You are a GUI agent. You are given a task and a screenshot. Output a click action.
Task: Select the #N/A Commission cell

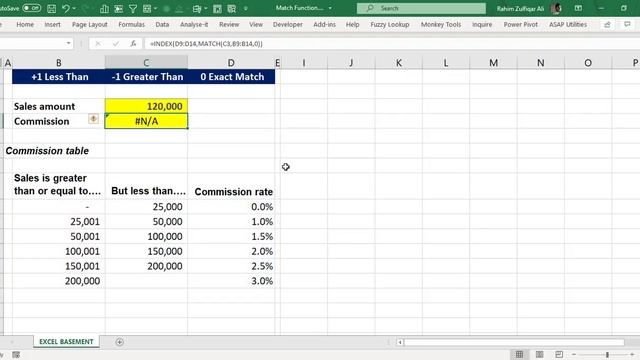coord(146,121)
